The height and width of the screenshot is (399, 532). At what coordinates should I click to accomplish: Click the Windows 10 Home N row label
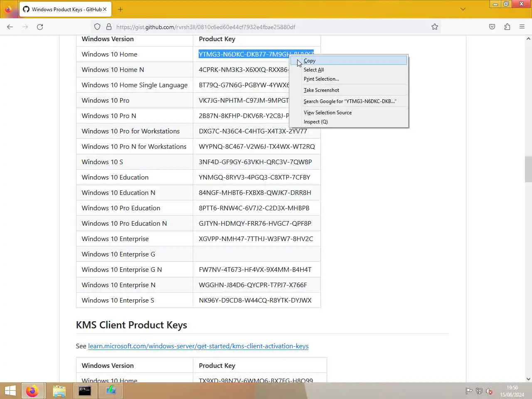click(x=113, y=69)
